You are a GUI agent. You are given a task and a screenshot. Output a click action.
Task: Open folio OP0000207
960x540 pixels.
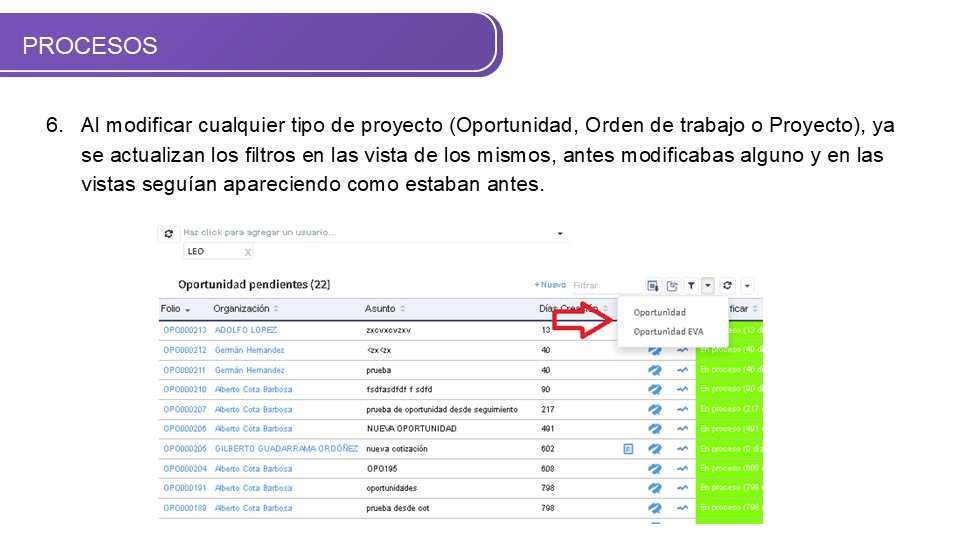pos(185,410)
